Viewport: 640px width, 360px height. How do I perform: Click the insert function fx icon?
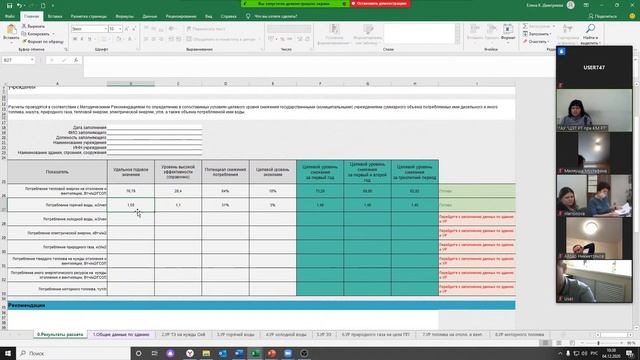point(76,60)
